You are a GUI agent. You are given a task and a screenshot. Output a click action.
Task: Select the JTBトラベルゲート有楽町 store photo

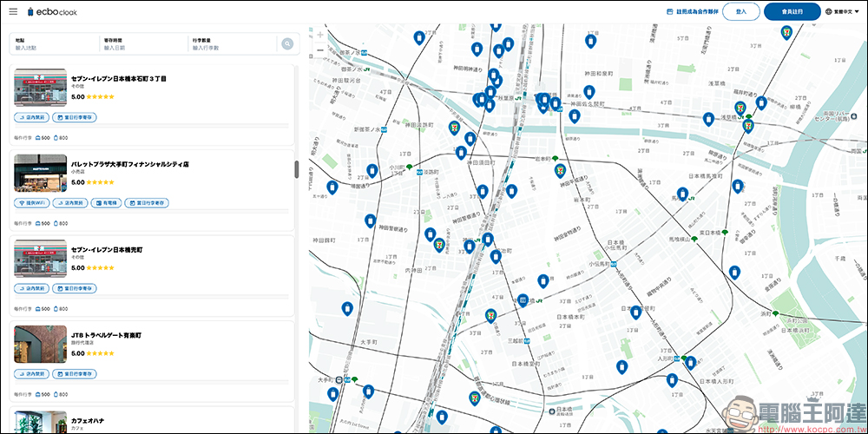tap(40, 344)
